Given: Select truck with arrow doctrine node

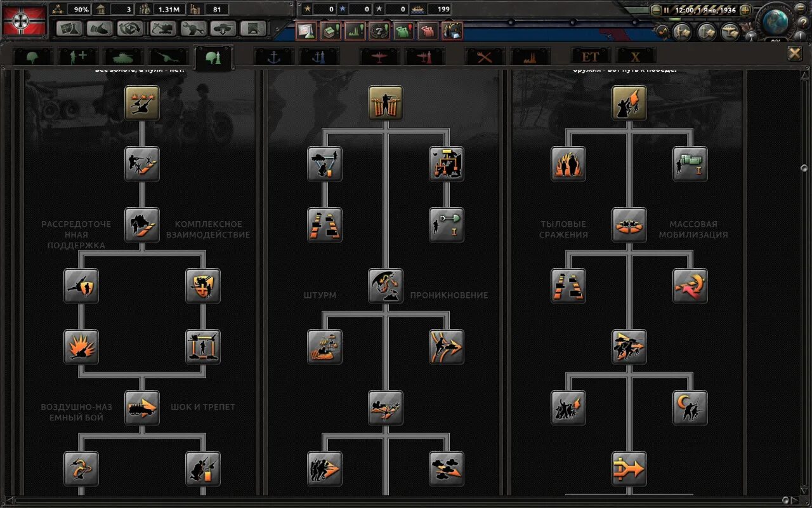Looking at the screenshot, I should pyautogui.click(x=142, y=408).
